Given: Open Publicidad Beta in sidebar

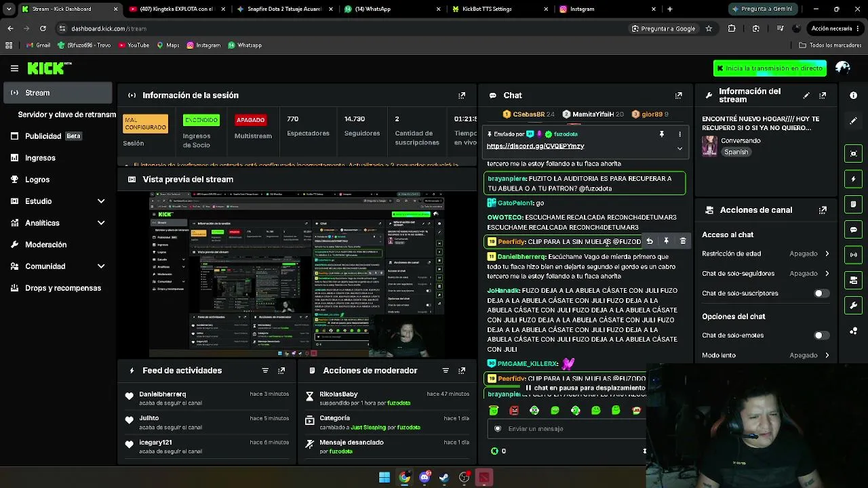Looking at the screenshot, I should coord(58,136).
